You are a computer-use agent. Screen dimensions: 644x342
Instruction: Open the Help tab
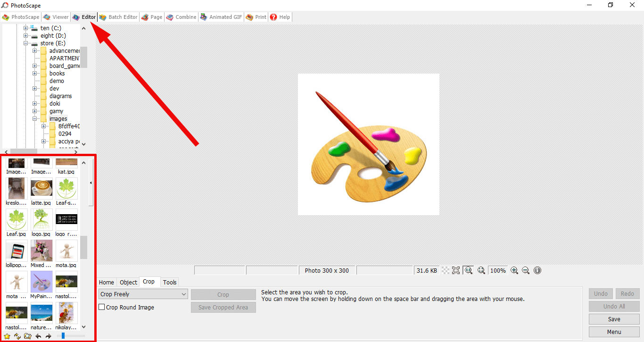pos(280,17)
